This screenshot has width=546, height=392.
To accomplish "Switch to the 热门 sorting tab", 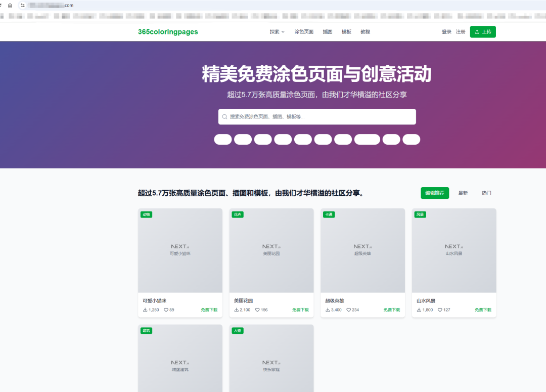I will 486,193.
